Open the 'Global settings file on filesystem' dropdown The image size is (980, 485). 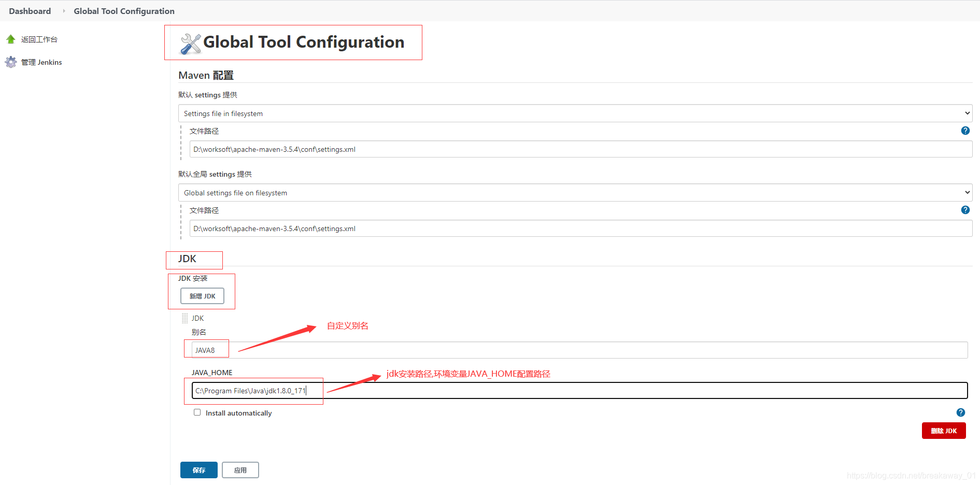[575, 193]
